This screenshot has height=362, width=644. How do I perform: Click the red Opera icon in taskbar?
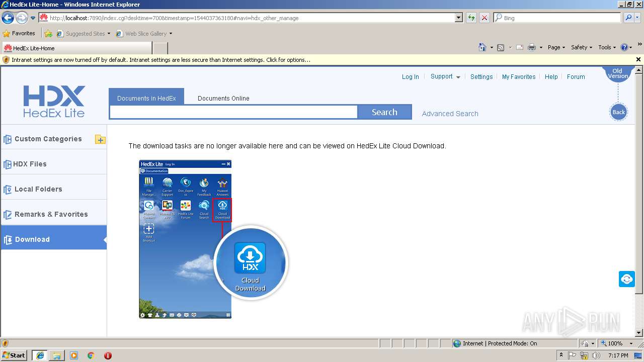108,355
